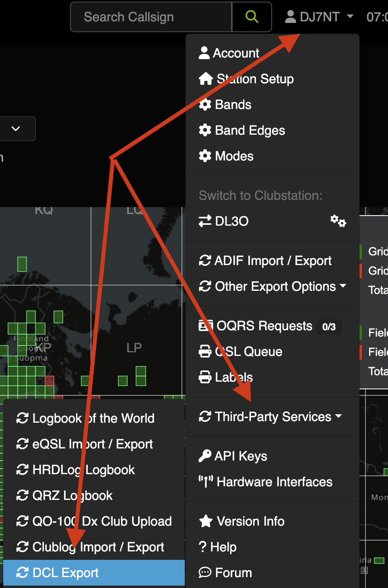Open Logbook of the World option
The height and width of the screenshot is (588, 388).
tap(94, 418)
